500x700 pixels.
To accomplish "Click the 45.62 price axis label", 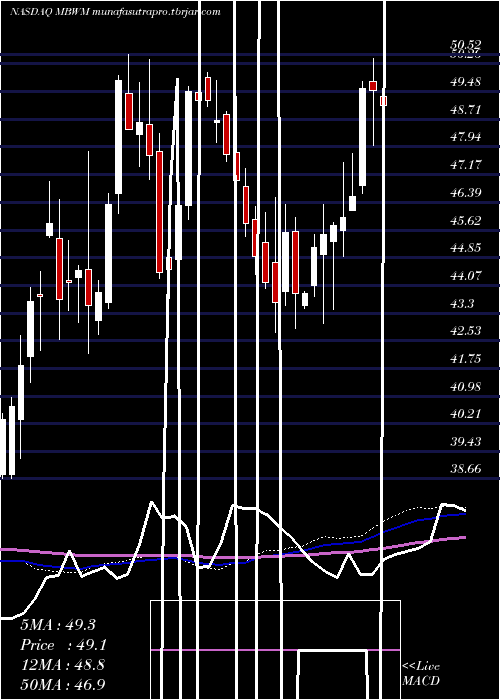I will click(466, 220).
